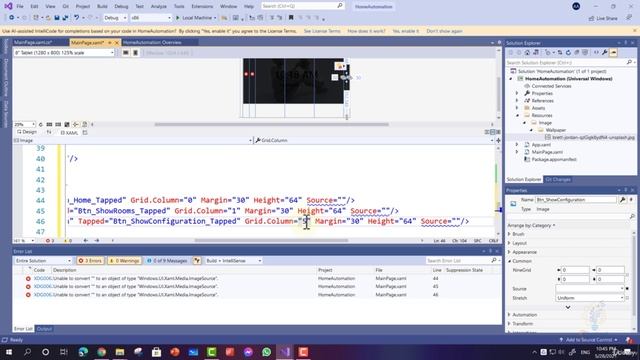Click the wrench Properties icon in Solution Explorer toolbar
The width and height of the screenshot is (640, 360).
click(x=604, y=53)
